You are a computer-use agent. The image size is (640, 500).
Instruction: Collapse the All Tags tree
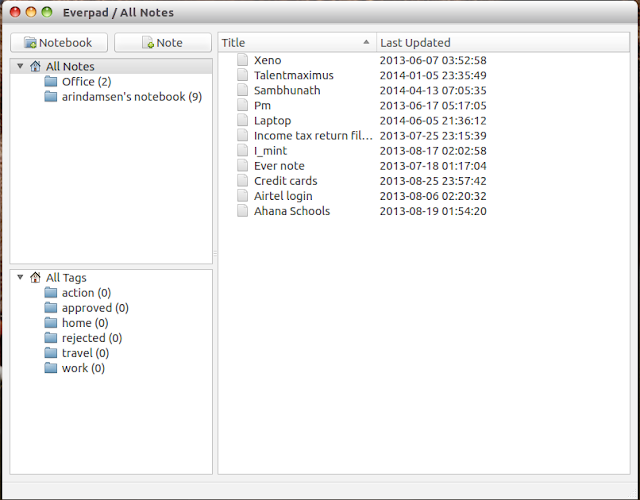[x=20, y=277]
